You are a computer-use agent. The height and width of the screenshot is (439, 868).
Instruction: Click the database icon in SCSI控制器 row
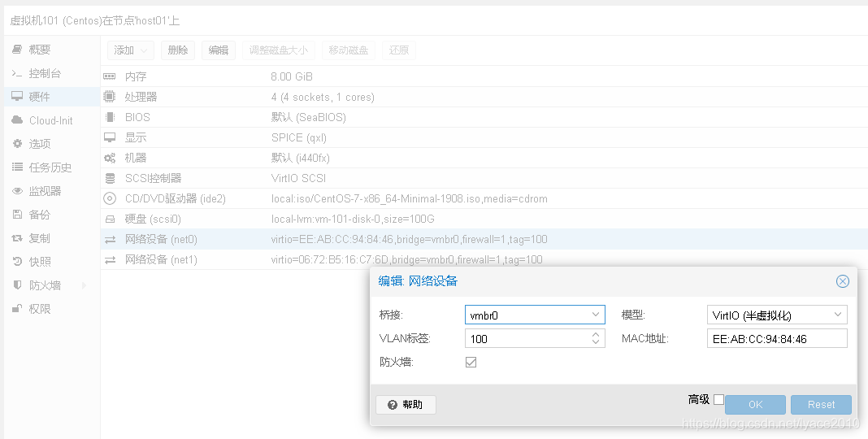110,178
